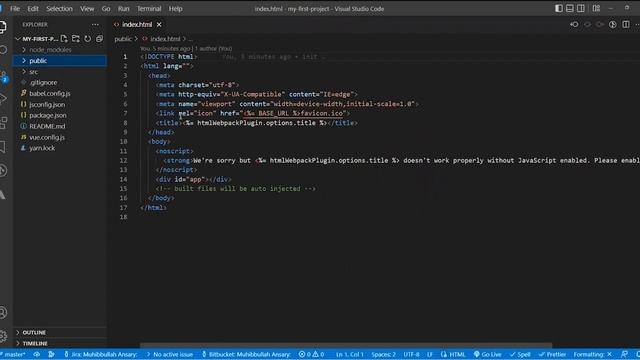The height and width of the screenshot is (360, 640).
Task: Open the Run menu
Action: 123,9
